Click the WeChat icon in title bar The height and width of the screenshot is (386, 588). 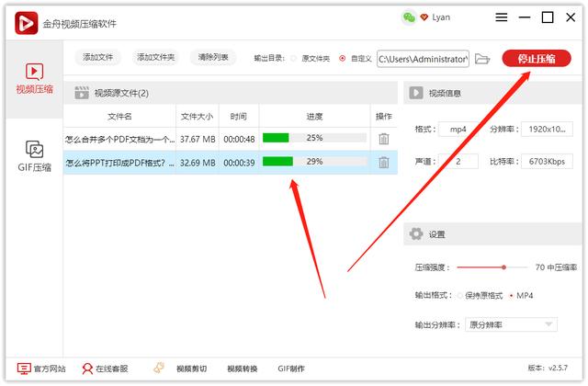409,17
